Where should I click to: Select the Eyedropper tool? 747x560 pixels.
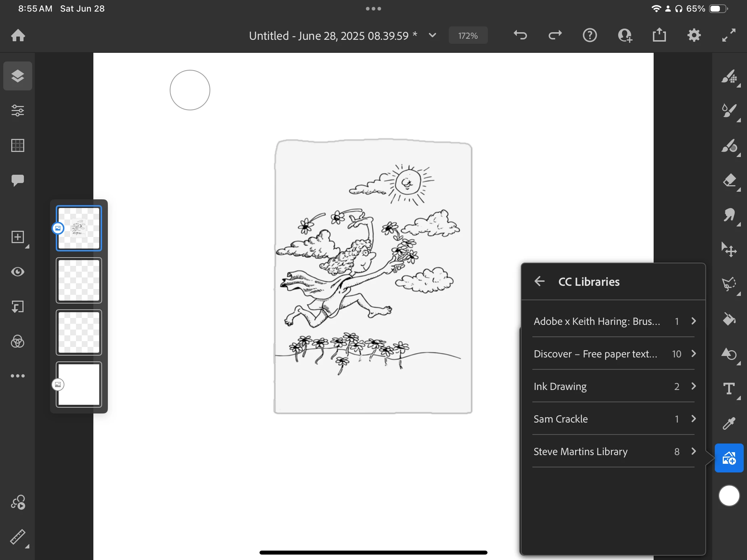click(729, 423)
